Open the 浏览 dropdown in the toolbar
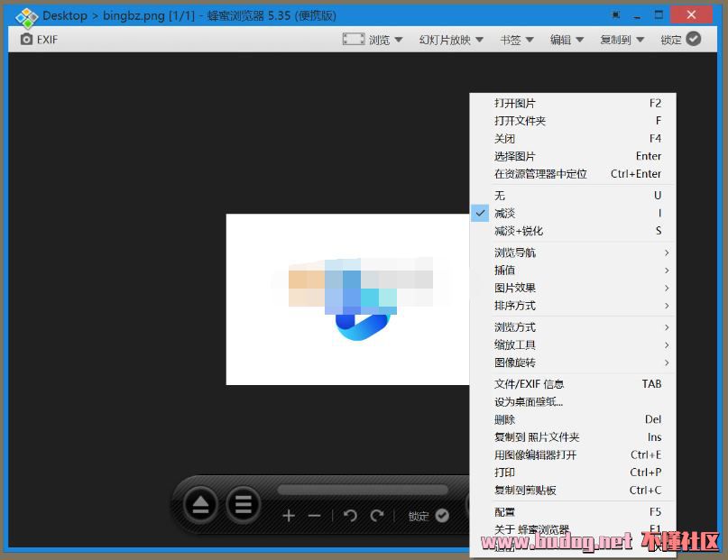 pyautogui.click(x=373, y=40)
